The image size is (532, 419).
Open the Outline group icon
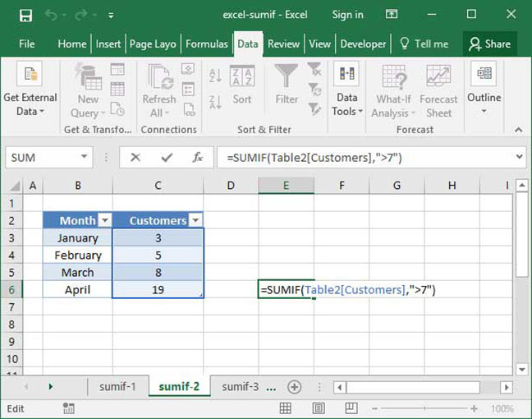(484, 86)
